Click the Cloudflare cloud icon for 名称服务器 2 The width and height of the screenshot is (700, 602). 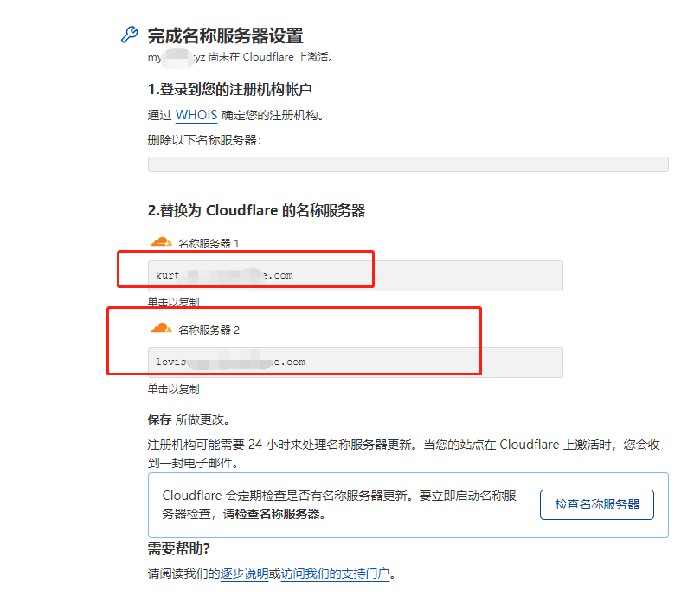(x=161, y=329)
